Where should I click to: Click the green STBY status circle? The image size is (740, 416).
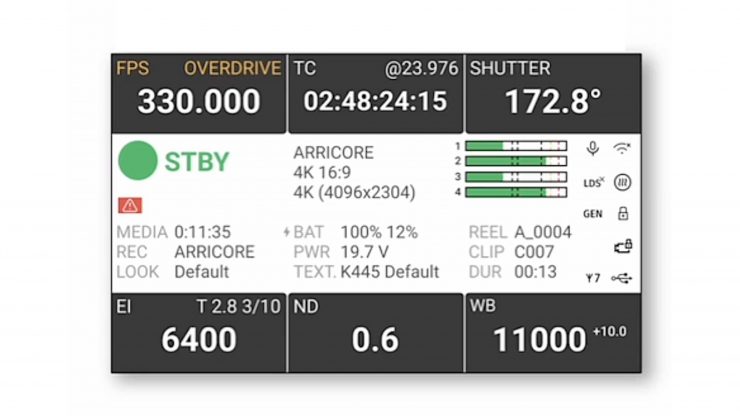(x=138, y=162)
